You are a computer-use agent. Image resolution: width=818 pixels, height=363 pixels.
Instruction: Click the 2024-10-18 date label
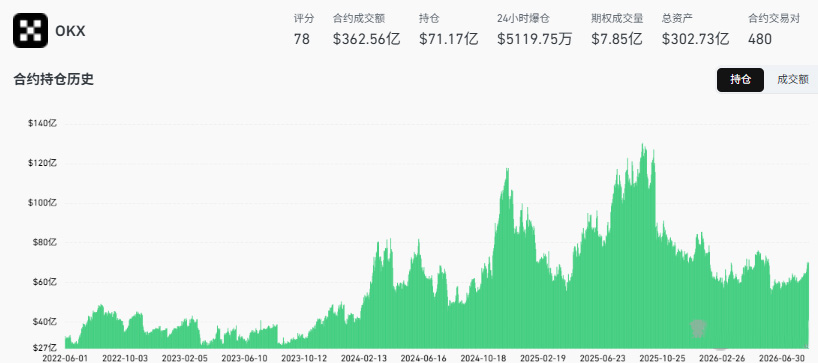click(483, 358)
